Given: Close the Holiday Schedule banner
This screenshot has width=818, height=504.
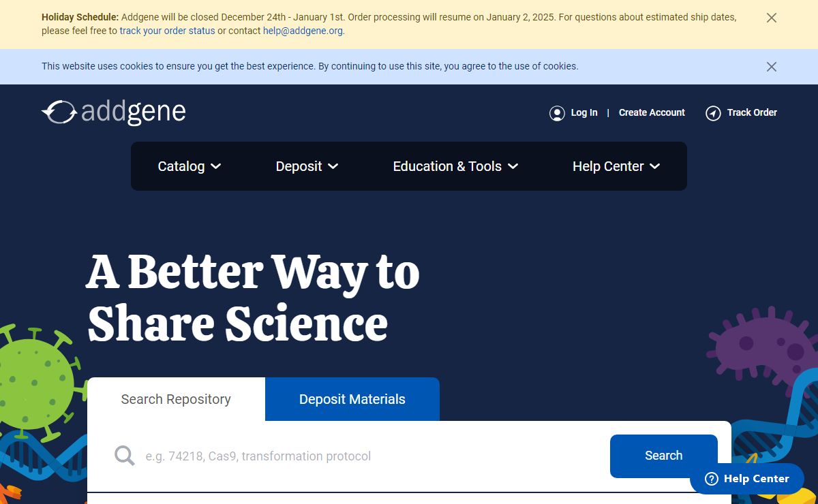Looking at the screenshot, I should click(771, 18).
